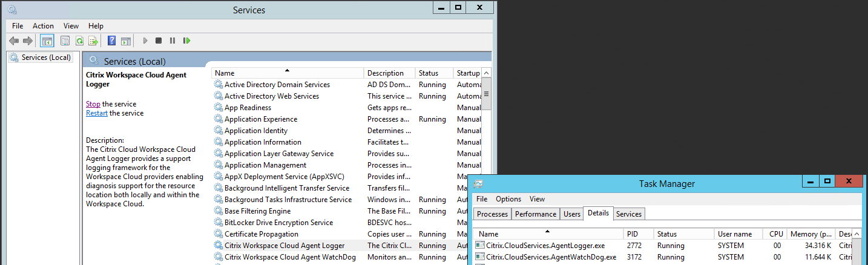Click the Pause Service icon
868x265 pixels.
tap(173, 41)
